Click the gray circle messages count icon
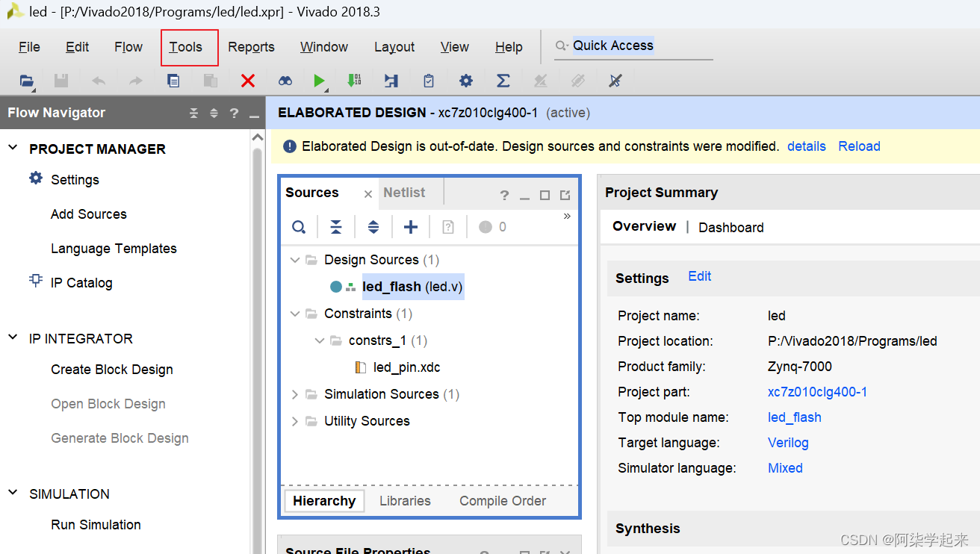This screenshot has width=980, height=554. [x=486, y=227]
